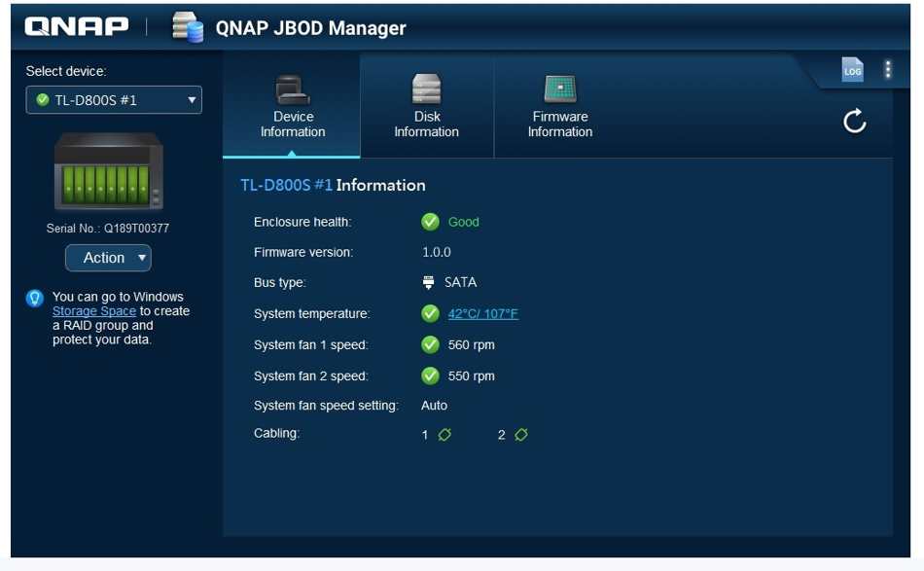Open the Disk Information tab

(x=426, y=107)
